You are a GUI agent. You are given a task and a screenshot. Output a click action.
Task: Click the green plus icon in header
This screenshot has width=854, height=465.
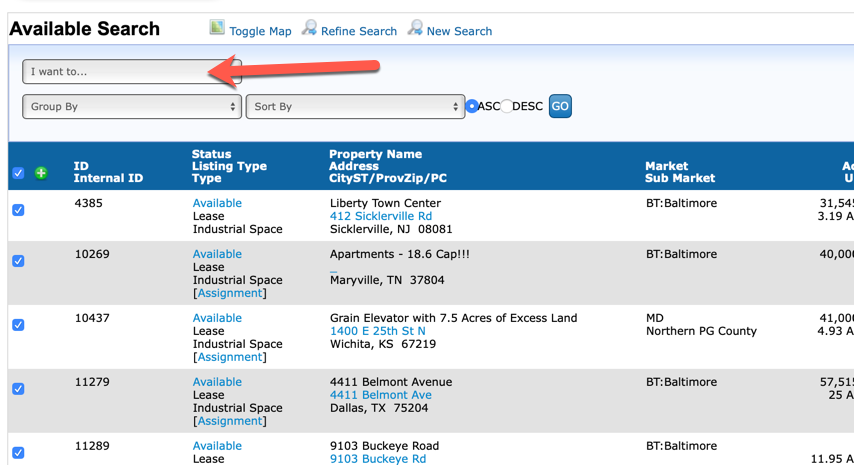pyautogui.click(x=41, y=173)
